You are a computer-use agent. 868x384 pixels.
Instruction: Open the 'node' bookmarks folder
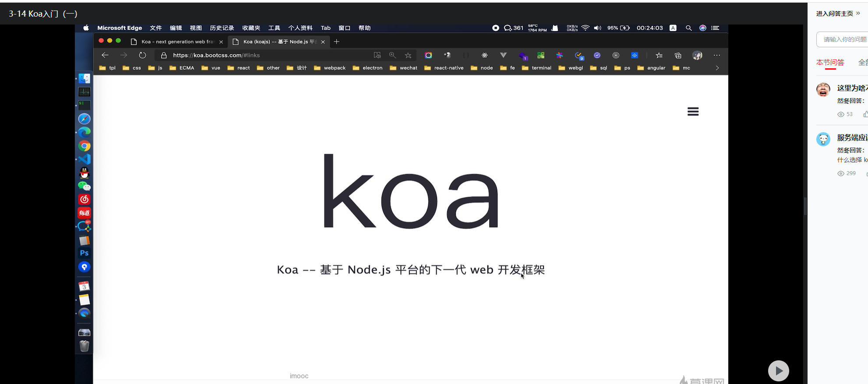point(482,68)
